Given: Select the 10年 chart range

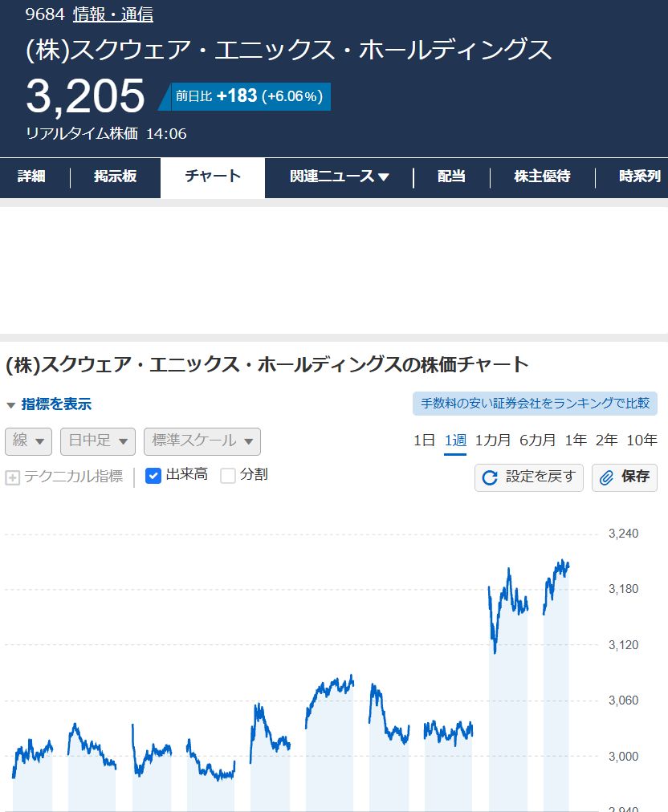Looking at the screenshot, I should (642, 441).
